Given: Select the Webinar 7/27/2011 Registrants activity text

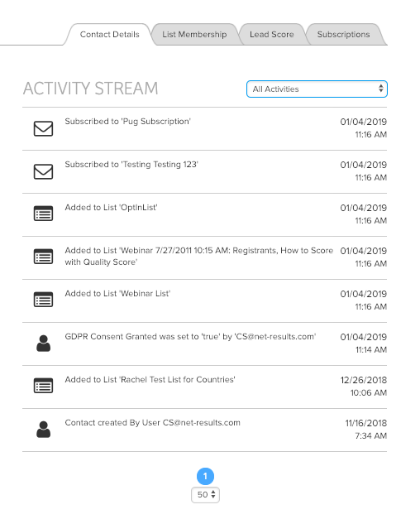Looking at the screenshot, I should tap(199, 257).
